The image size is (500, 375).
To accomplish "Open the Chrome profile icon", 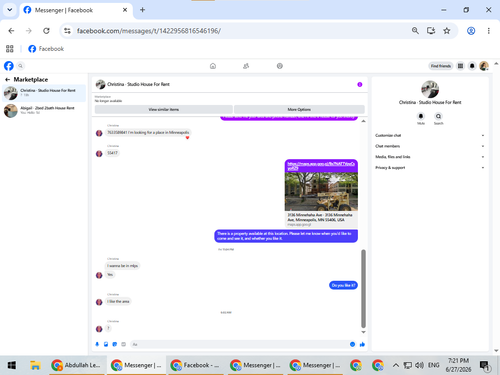I will (x=471, y=31).
